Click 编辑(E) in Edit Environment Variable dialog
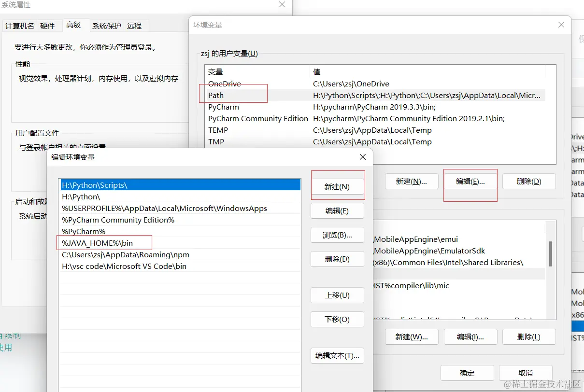584x392 pixels. [337, 211]
